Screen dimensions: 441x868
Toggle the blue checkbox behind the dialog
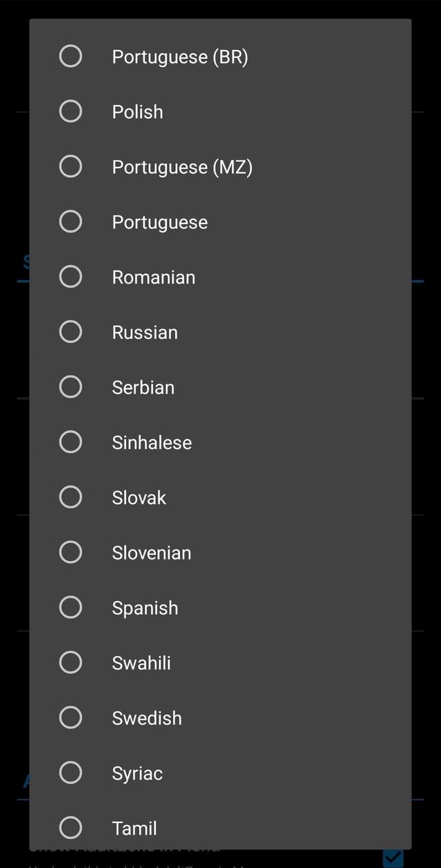[393, 858]
